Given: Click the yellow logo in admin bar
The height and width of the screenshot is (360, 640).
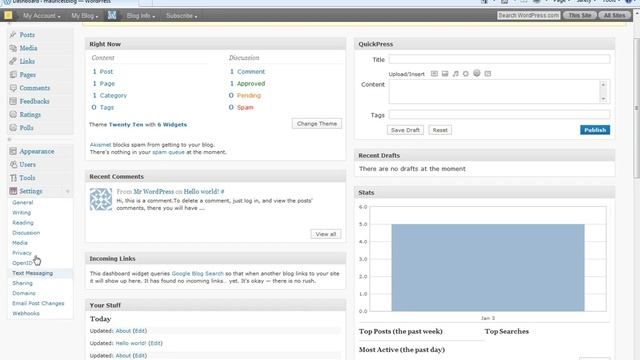Looking at the screenshot, I should [8, 16].
